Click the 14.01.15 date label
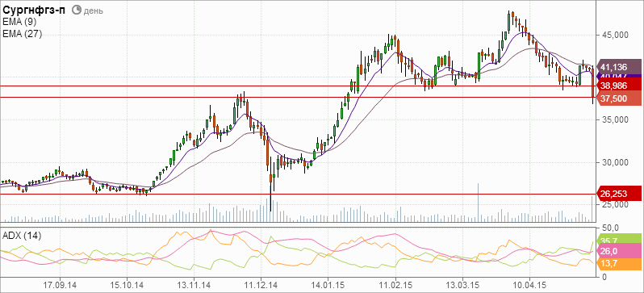The height and width of the screenshot is (293, 644). [328, 284]
